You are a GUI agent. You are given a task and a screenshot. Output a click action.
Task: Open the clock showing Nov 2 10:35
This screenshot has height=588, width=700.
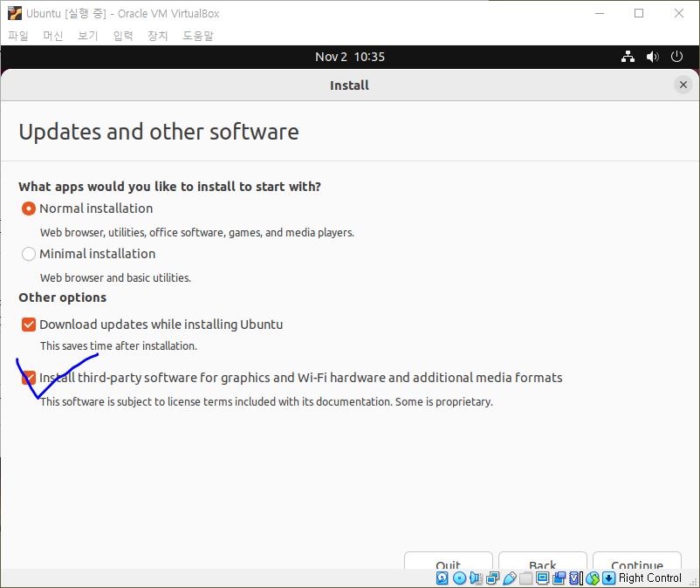click(350, 57)
